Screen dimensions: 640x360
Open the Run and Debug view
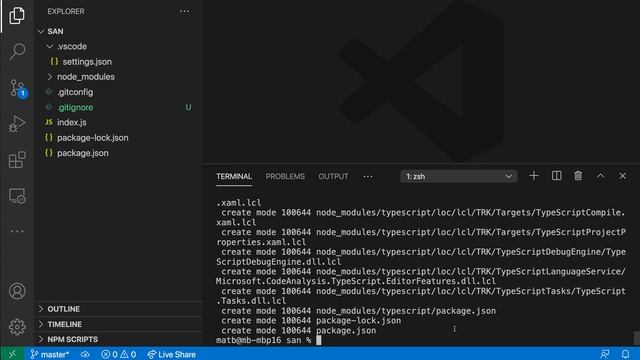coord(17,124)
